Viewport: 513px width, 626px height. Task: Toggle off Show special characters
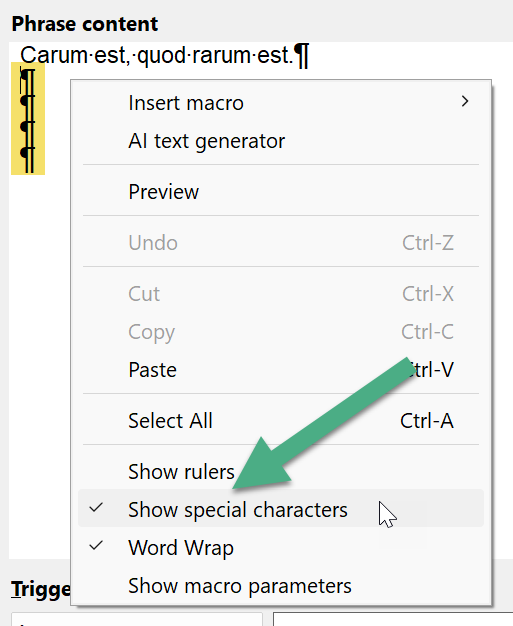pyautogui.click(x=281, y=509)
